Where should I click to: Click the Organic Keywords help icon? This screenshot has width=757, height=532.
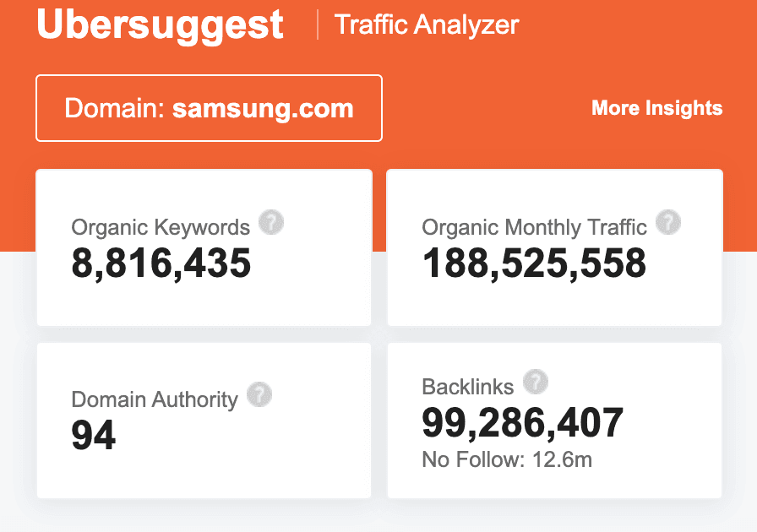pos(271,222)
